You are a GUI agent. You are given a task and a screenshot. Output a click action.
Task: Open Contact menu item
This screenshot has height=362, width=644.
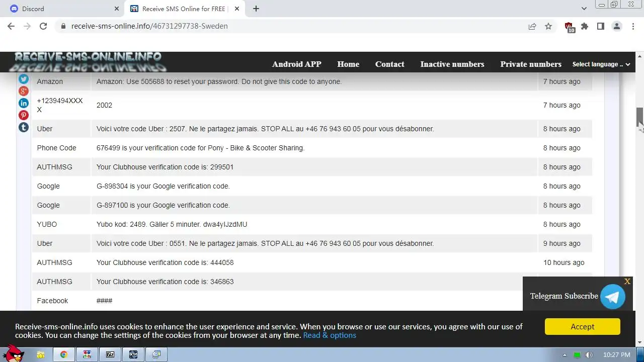click(x=390, y=64)
